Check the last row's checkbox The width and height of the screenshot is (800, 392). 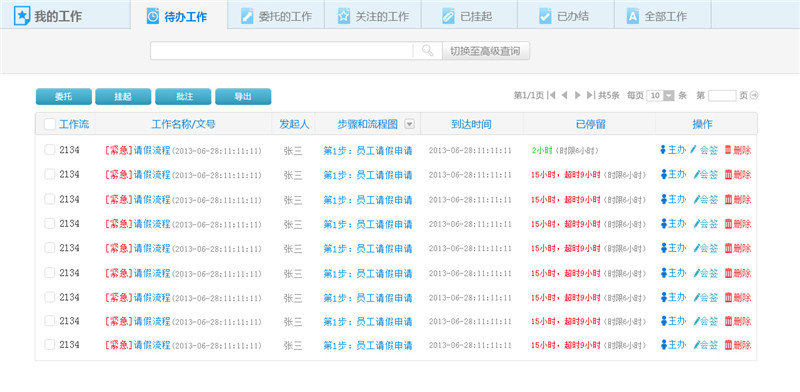[x=49, y=345]
